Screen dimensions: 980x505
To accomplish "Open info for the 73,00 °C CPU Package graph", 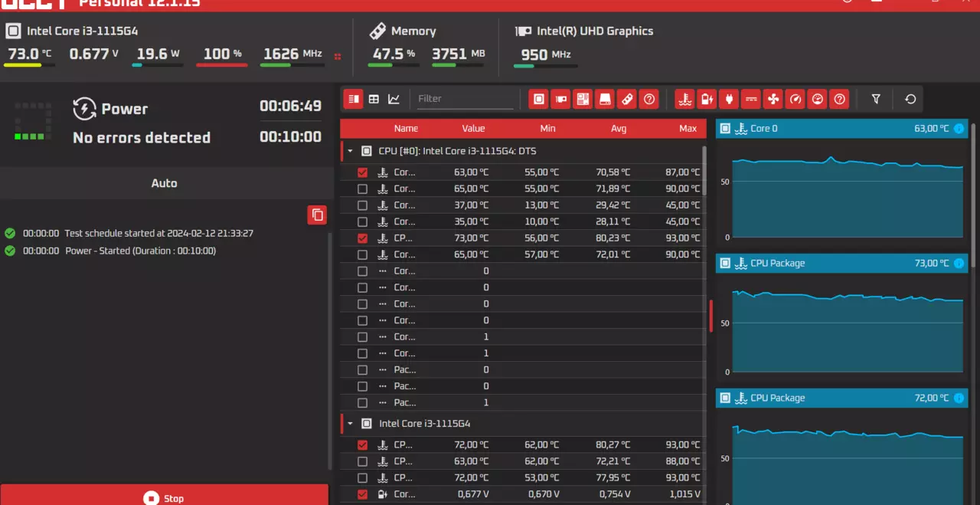I will tap(959, 264).
